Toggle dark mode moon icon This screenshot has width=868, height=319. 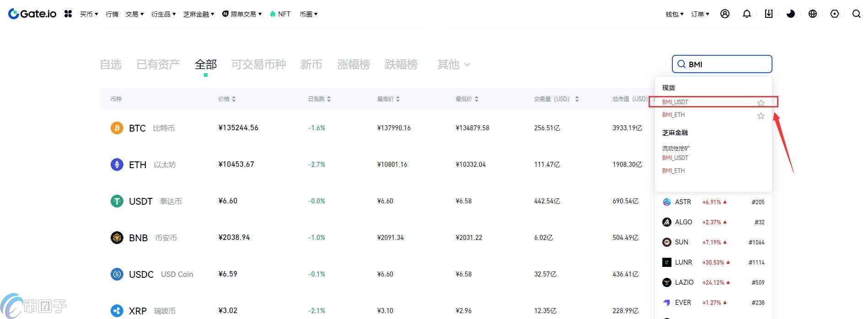[791, 14]
